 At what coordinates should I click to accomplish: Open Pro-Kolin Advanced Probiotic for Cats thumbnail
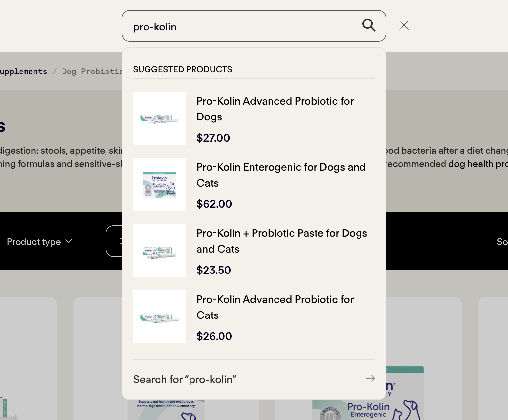pos(159,317)
